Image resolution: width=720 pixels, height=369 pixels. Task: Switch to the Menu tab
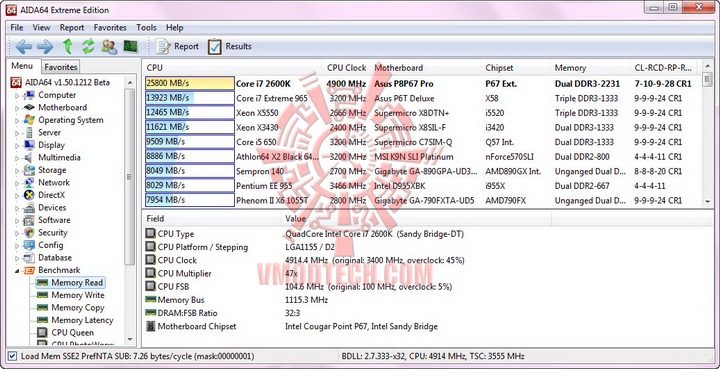click(x=22, y=66)
